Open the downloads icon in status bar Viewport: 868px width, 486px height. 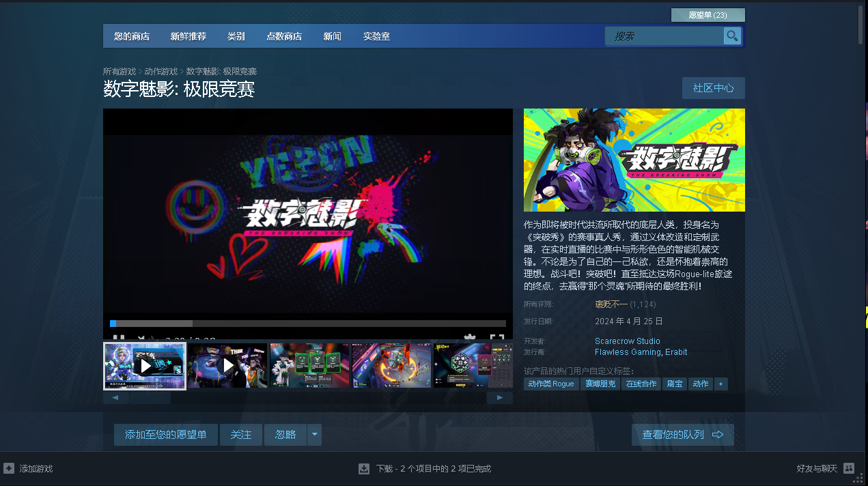click(364, 468)
